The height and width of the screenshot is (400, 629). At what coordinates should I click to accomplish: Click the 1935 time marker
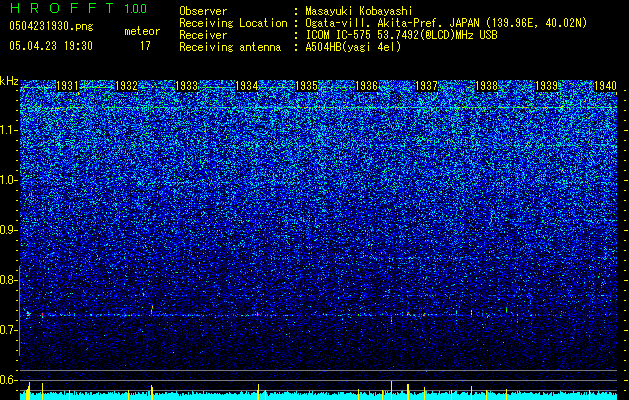[306, 86]
